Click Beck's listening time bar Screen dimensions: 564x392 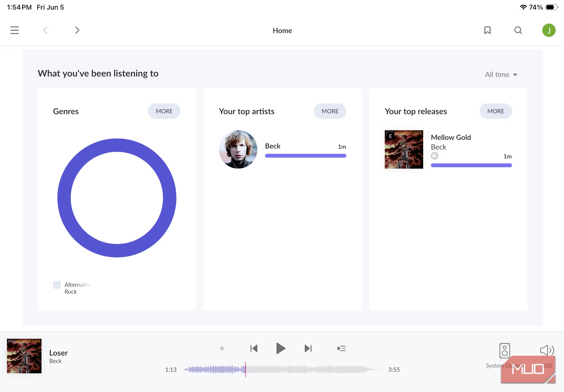tap(305, 156)
